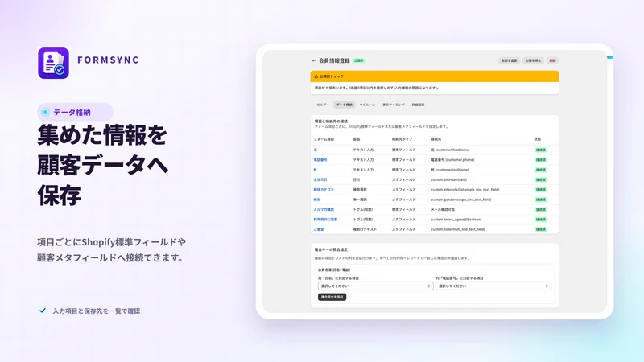
Task: Open the 興味カテゴリ form field link
Action: coord(324,190)
